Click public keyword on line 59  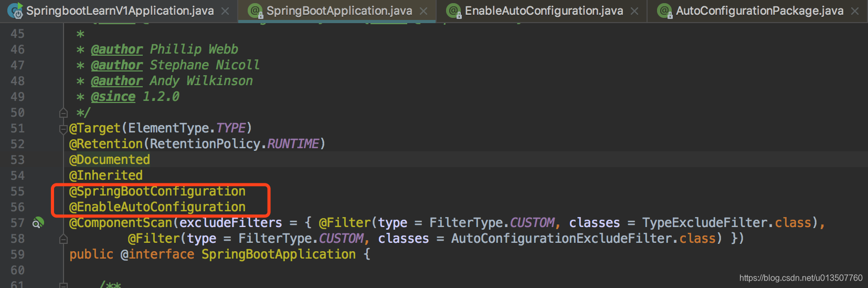(x=91, y=254)
